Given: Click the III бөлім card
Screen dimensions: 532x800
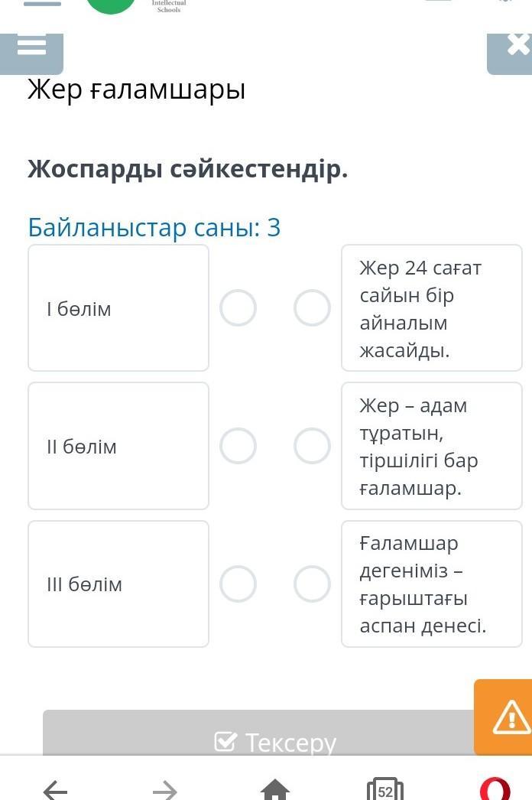Looking at the screenshot, I should click(x=118, y=584).
